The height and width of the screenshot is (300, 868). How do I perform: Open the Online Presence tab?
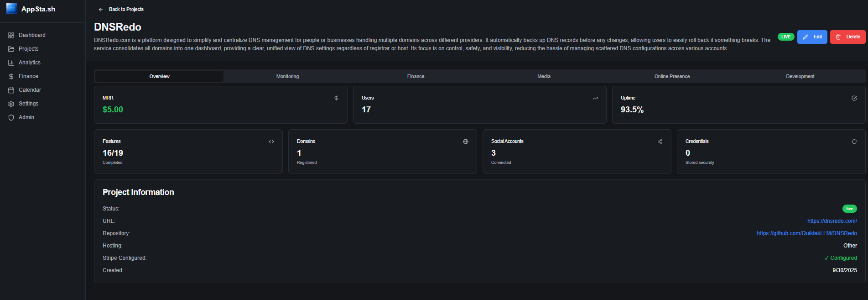[672, 76]
